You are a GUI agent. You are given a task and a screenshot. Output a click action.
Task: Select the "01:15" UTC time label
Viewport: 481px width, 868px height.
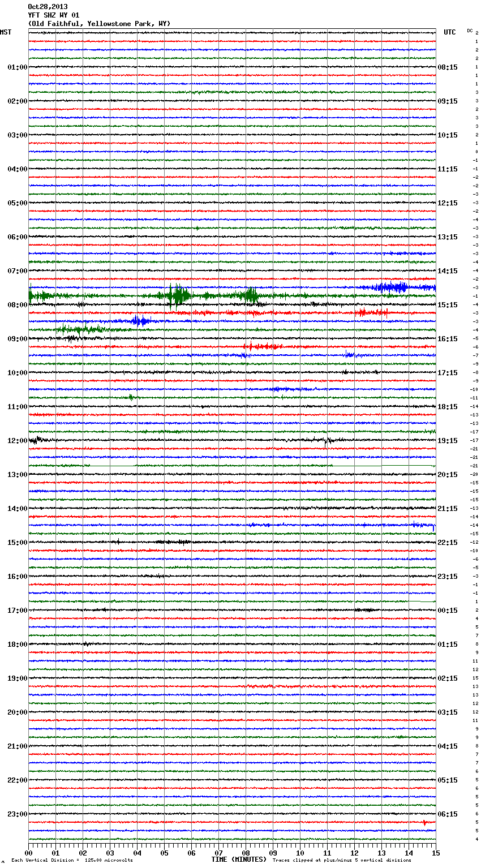448,644
